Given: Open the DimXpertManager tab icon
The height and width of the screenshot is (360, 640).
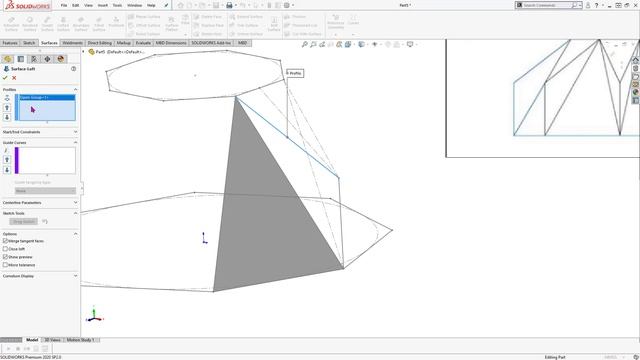Looking at the screenshot, I should pos(47,59).
